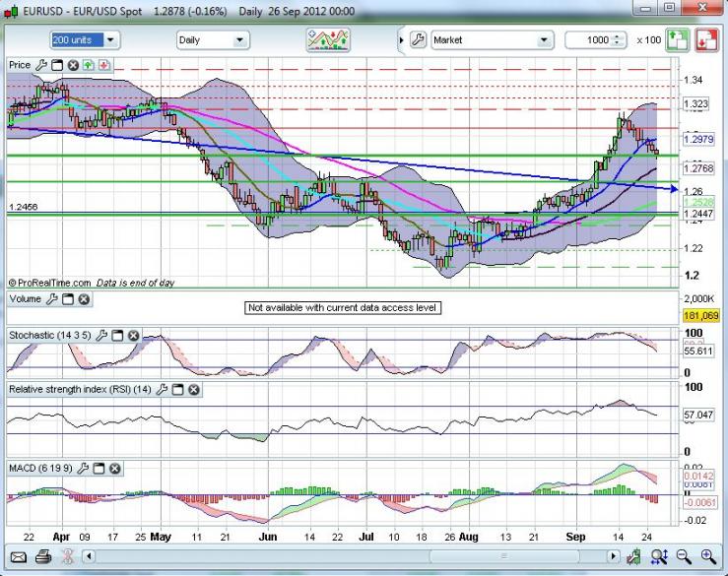Viewport: 728px width, 576px height.
Task: Click the Jun label on time axis
Action: [x=268, y=537]
